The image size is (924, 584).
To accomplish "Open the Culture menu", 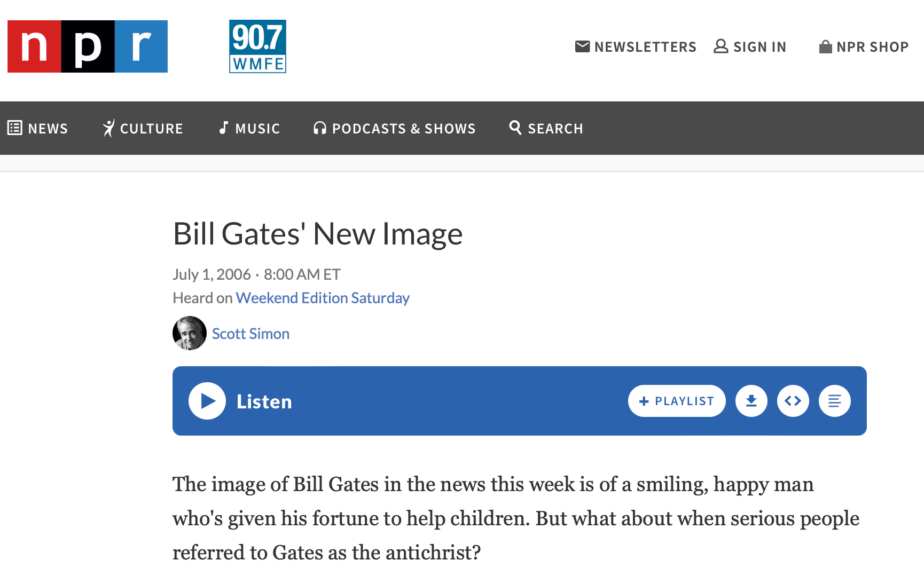I will pyautogui.click(x=143, y=128).
